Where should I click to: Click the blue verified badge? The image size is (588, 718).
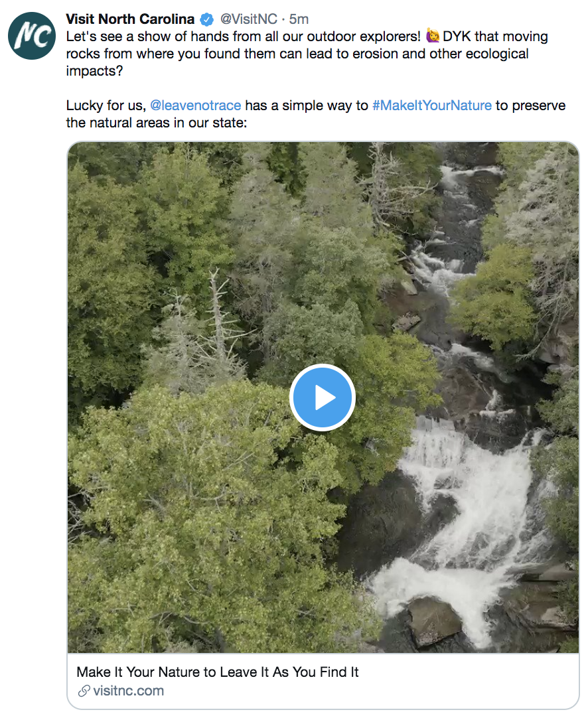(207, 19)
